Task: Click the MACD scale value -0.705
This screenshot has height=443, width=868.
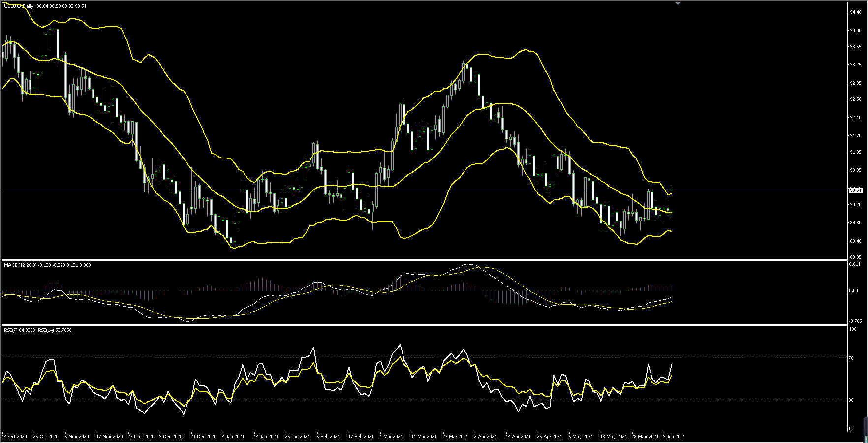Action: [x=855, y=321]
